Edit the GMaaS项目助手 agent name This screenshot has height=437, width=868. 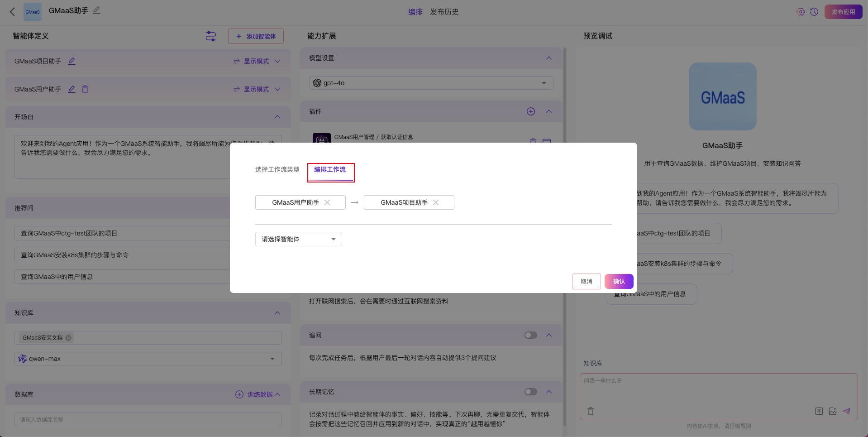click(x=72, y=61)
